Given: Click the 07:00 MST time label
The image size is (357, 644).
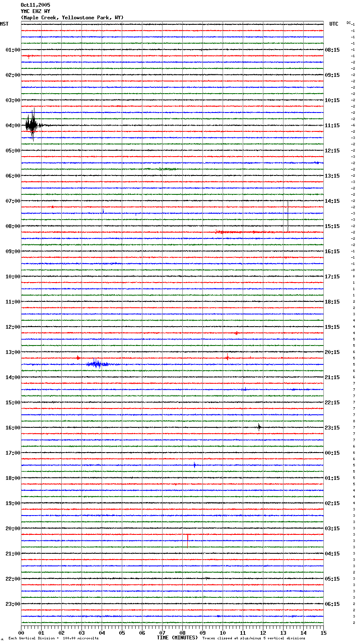Looking at the screenshot, I should tap(13, 201).
